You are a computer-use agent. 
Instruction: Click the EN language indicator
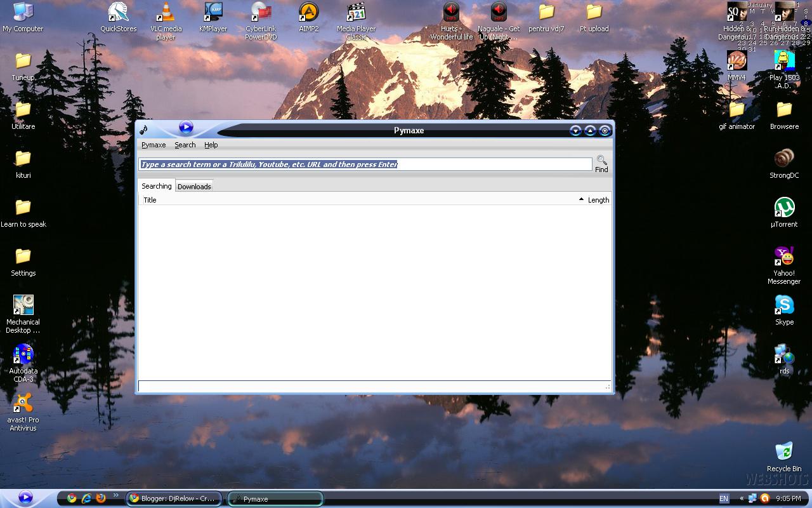[724, 498]
